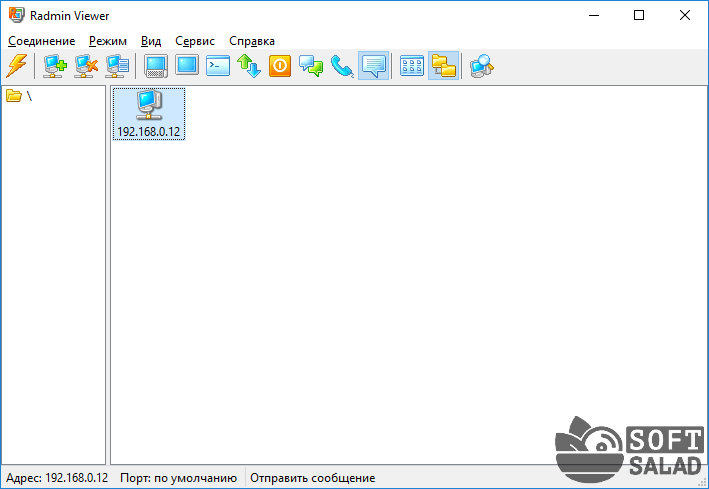709x489 pixels.
Task: Click the Radmin Viewer title bar app icon
Action: pos(17,15)
